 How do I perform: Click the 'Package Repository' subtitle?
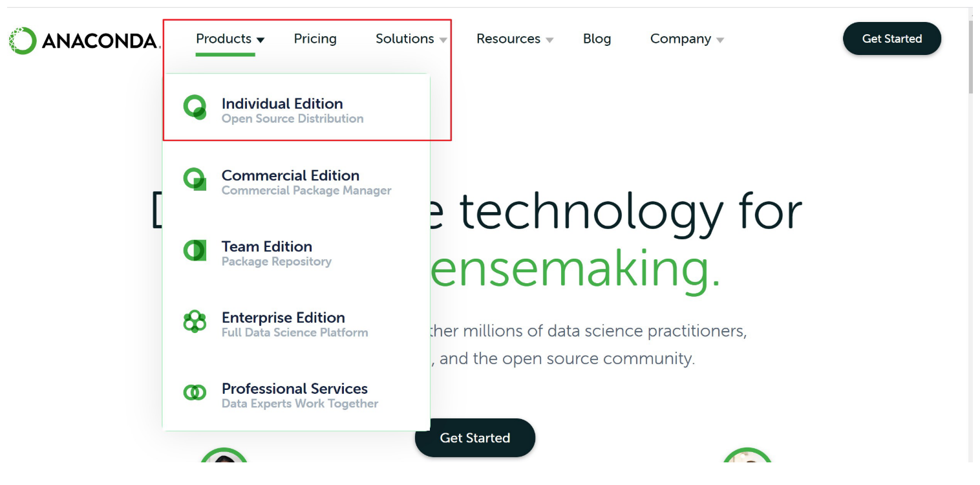(277, 262)
